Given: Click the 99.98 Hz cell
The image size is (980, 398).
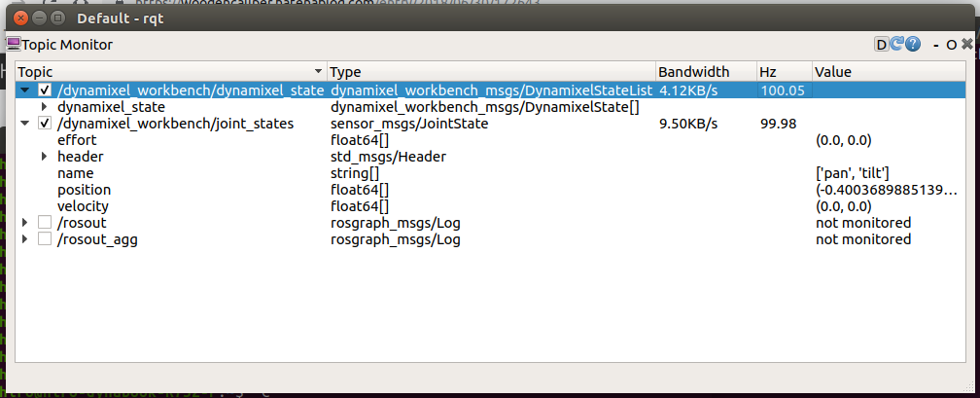Looking at the screenshot, I should (778, 124).
